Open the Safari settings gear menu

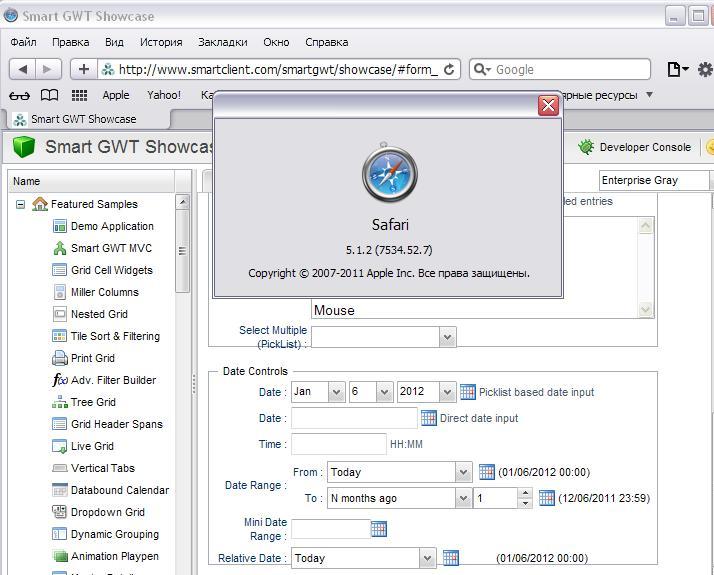704,69
